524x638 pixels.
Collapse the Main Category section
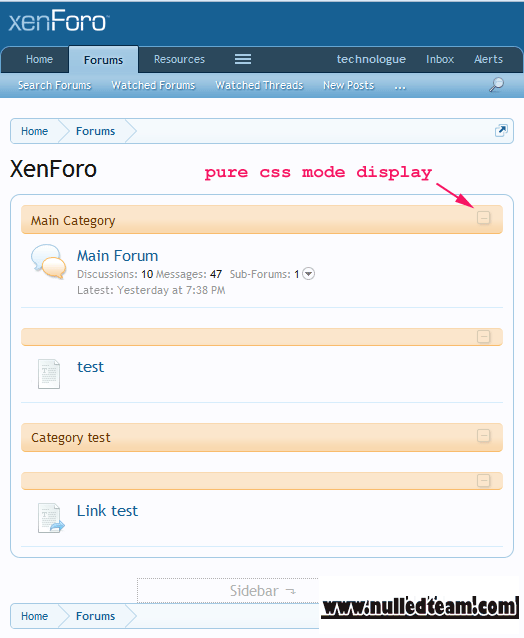483,218
